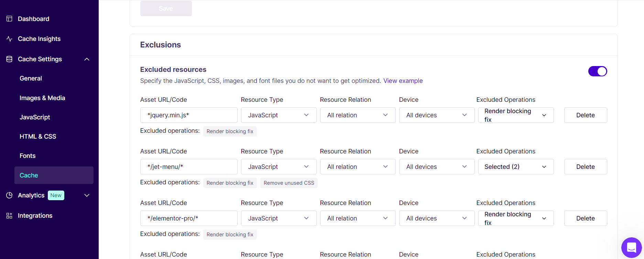Click the Exclusions section heading

click(x=161, y=45)
